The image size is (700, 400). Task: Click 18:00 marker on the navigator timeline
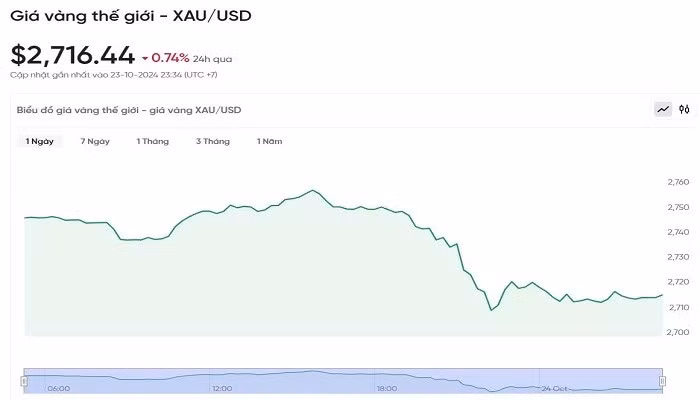click(386, 388)
